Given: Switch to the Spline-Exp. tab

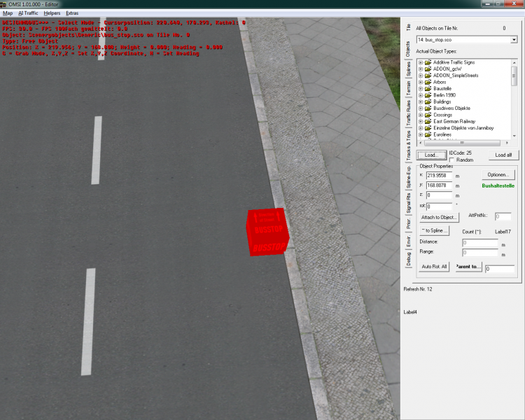Looking at the screenshot, I should click(x=408, y=178).
